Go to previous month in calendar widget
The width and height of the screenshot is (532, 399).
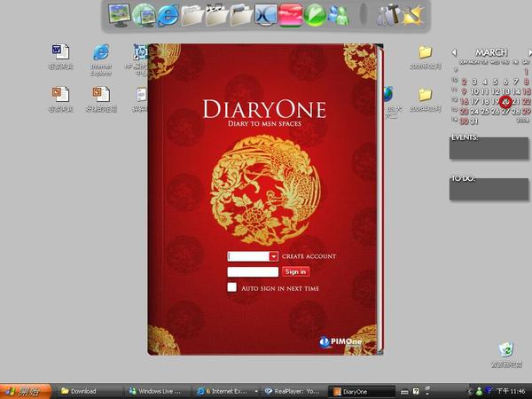coord(454,52)
